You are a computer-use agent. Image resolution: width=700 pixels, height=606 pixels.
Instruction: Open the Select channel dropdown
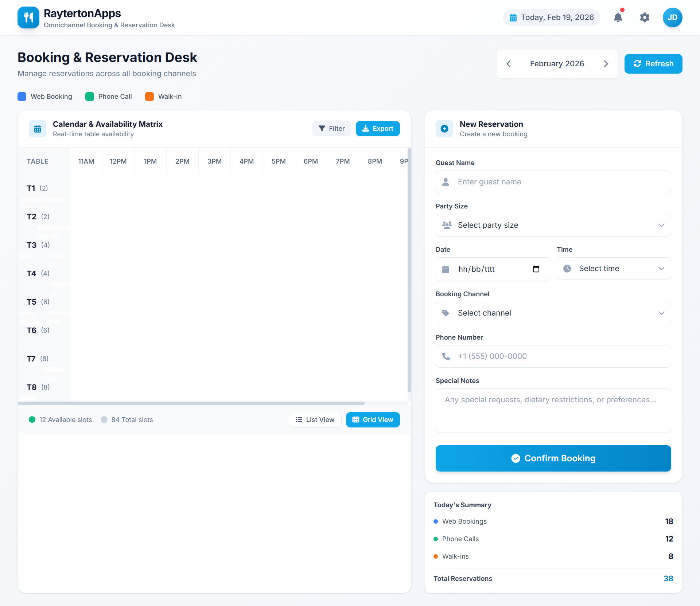pyautogui.click(x=553, y=313)
